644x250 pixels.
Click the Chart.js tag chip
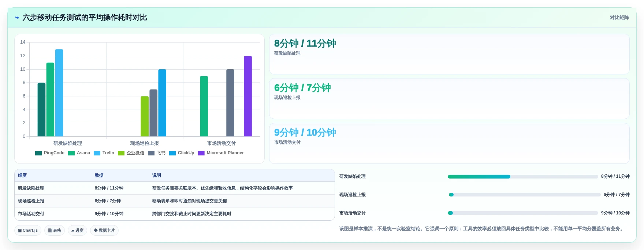point(28,231)
